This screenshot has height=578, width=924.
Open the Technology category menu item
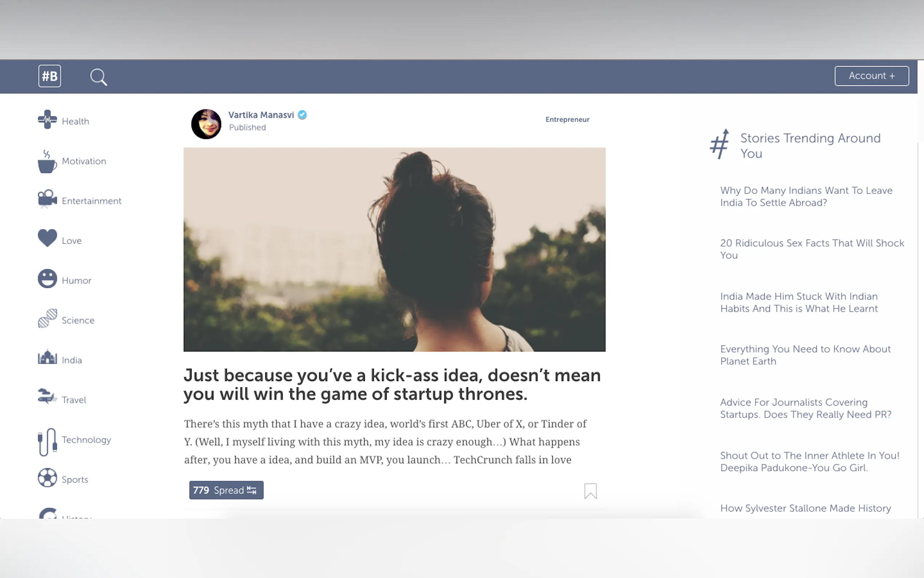(86, 440)
